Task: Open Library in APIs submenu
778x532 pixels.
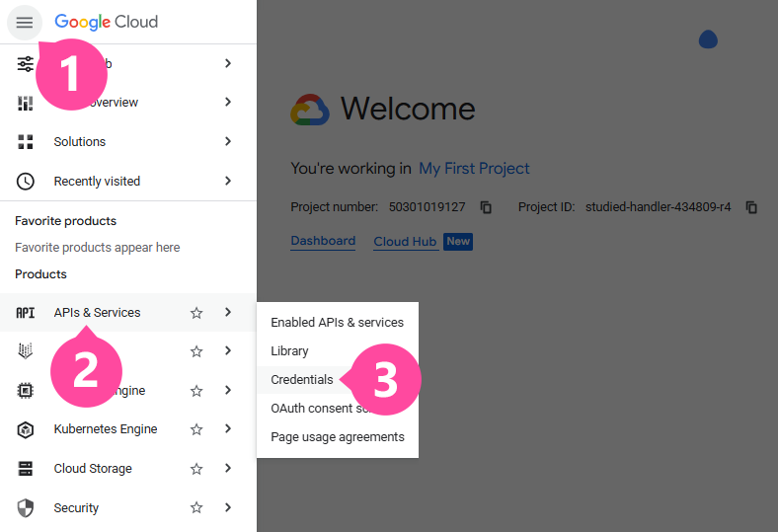Action: (x=289, y=351)
